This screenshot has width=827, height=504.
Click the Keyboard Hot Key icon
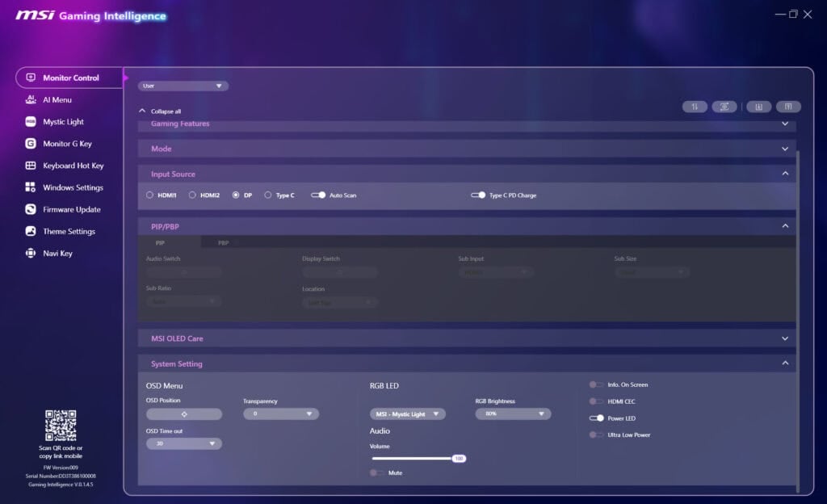[x=31, y=166]
